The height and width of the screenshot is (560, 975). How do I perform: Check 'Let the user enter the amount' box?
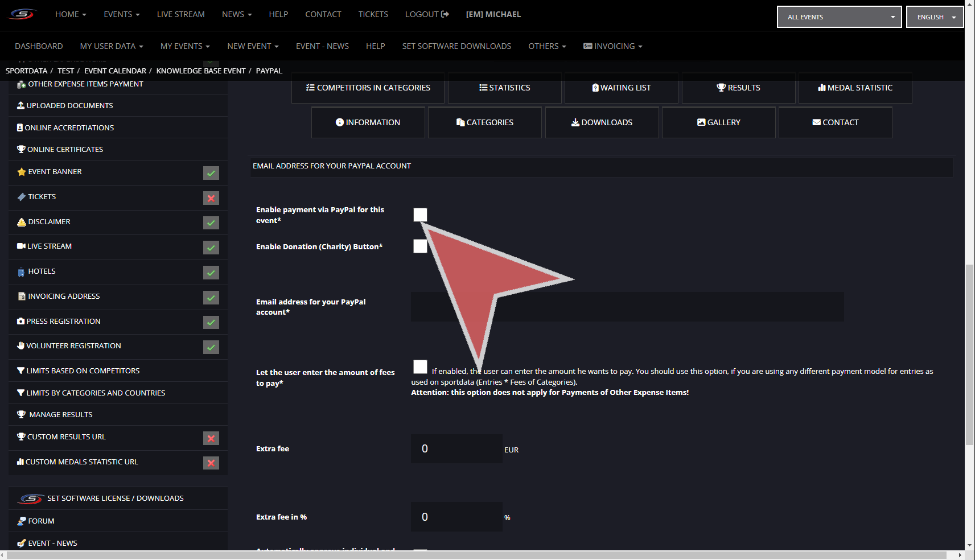pyautogui.click(x=420, y=367)
